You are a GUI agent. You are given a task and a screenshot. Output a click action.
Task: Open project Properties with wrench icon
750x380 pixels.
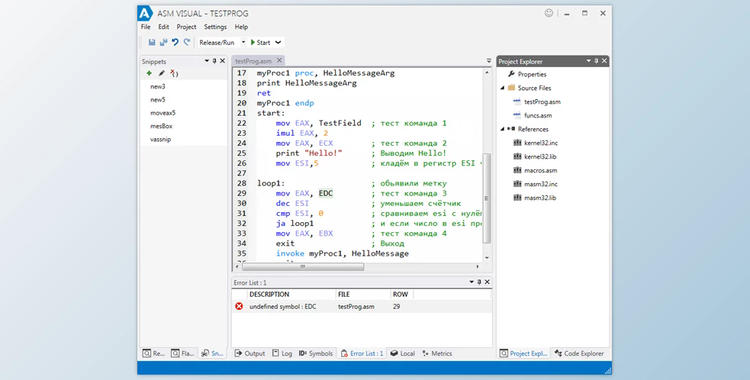527,74
